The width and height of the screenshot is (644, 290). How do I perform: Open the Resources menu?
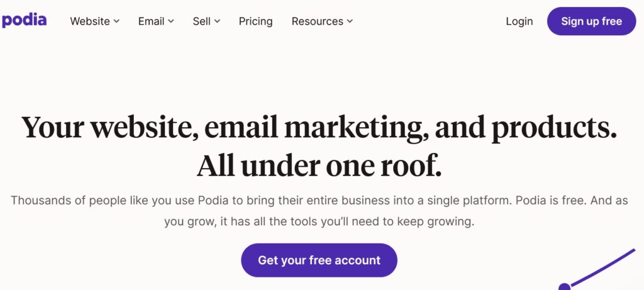click(322, 21)
